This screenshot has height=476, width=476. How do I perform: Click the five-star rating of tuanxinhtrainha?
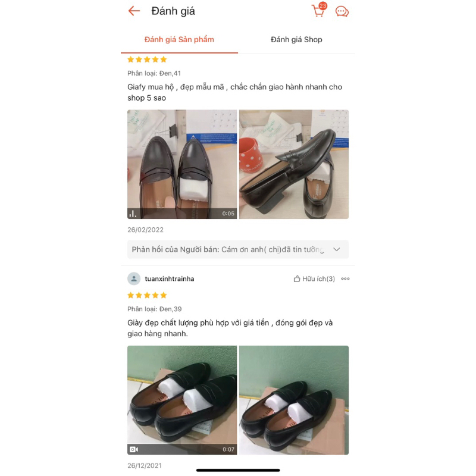pyautogui.click(x=147, y=295)
